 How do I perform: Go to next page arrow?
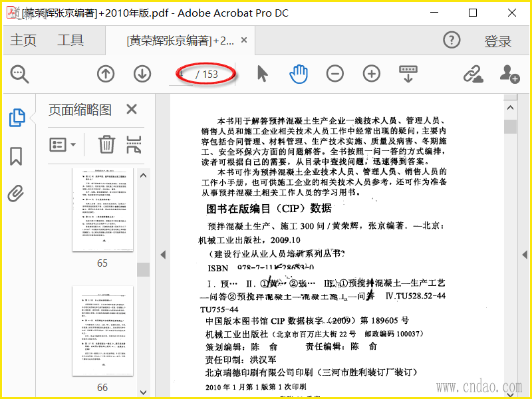click(142, 74)
